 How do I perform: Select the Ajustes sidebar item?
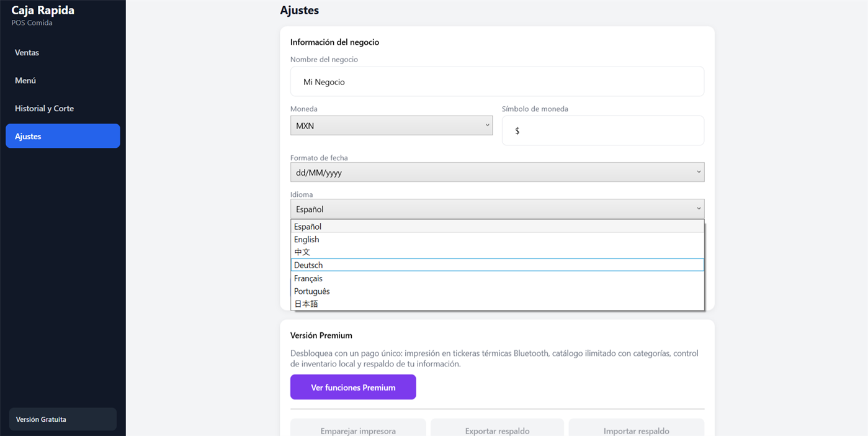63,136
